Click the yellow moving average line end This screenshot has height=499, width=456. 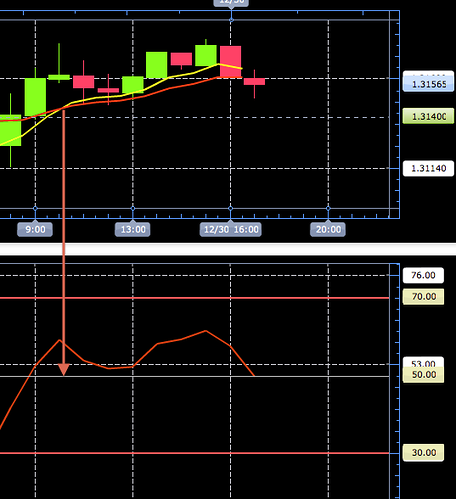click(x=241, y=68)
